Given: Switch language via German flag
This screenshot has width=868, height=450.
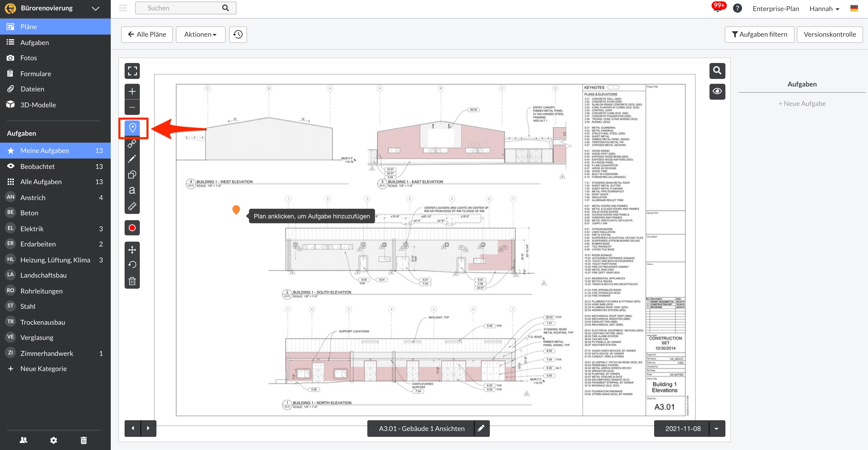Looking at the screenshot, I should click(854, 8).
